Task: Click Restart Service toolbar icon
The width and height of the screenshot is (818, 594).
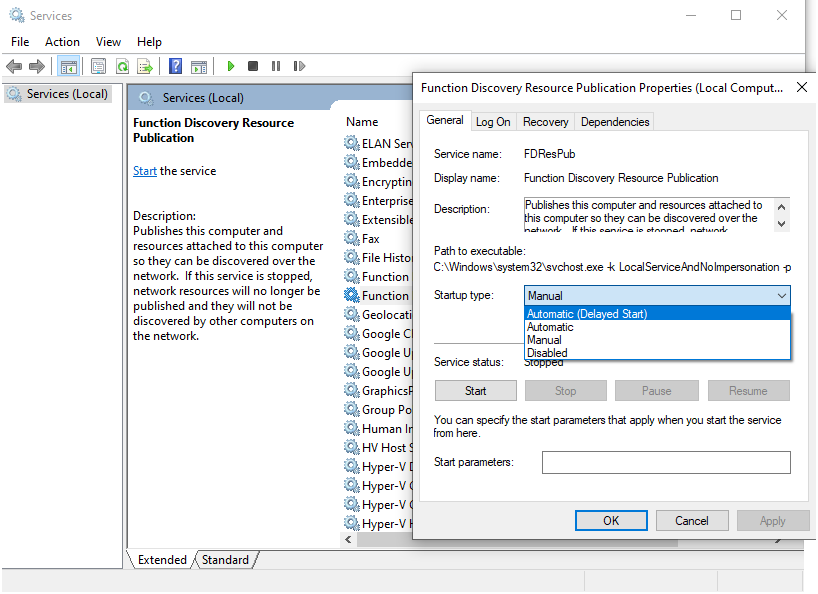Action: tap(299, 66)
